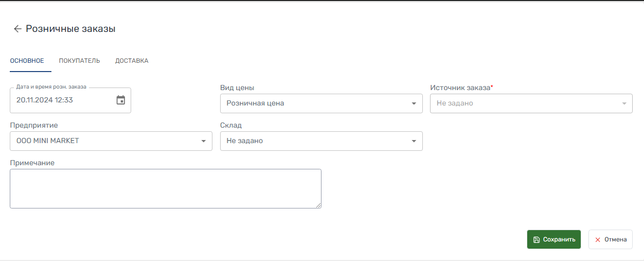
Task: Switch to the ПОКУПАТЕЛЬ tab
Action: tap(79, 61)
